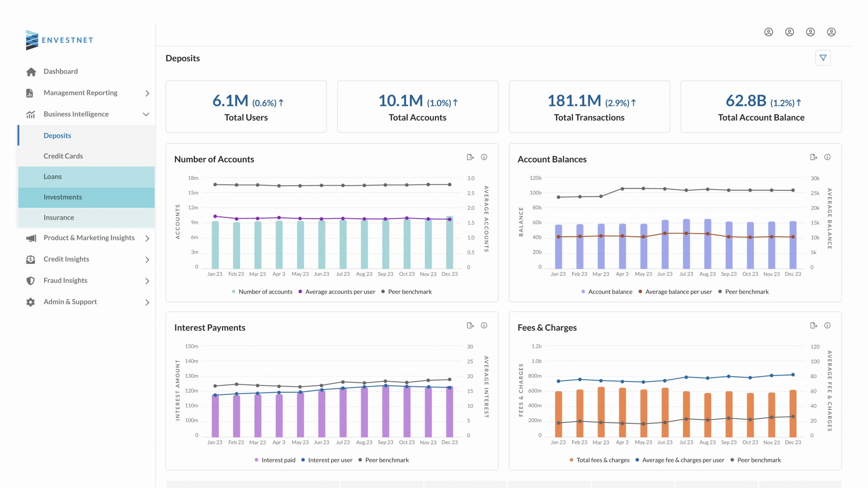Viewport: 868px width, 488px height.
Task: Click the Dec 23 bar in Number of Accounts
Action: [449, 243]
